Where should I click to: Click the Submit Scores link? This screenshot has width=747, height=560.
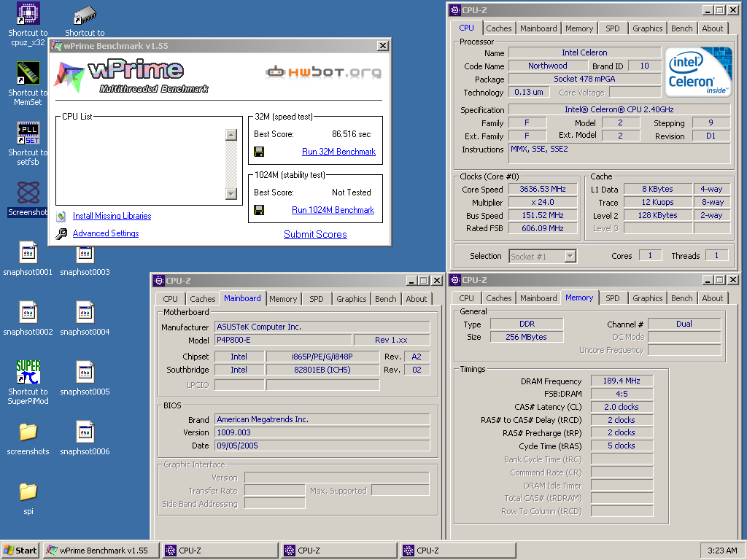[x=315, y=234]
